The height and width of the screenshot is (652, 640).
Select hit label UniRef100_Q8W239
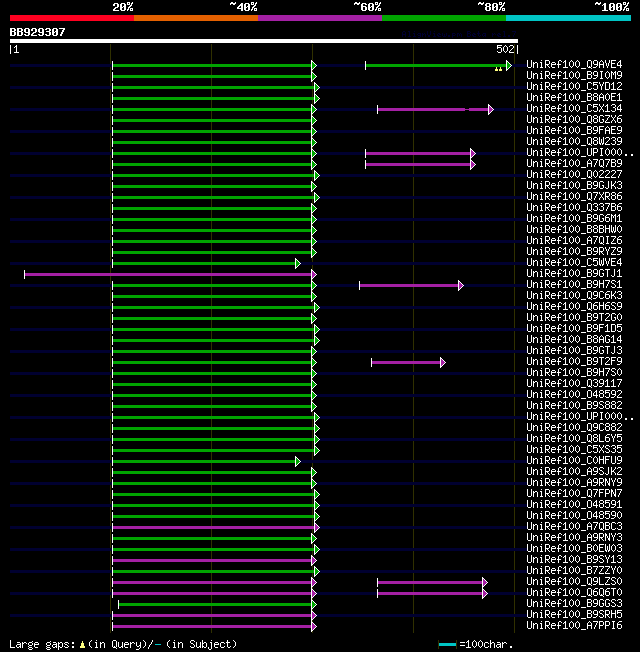[574, 141]
